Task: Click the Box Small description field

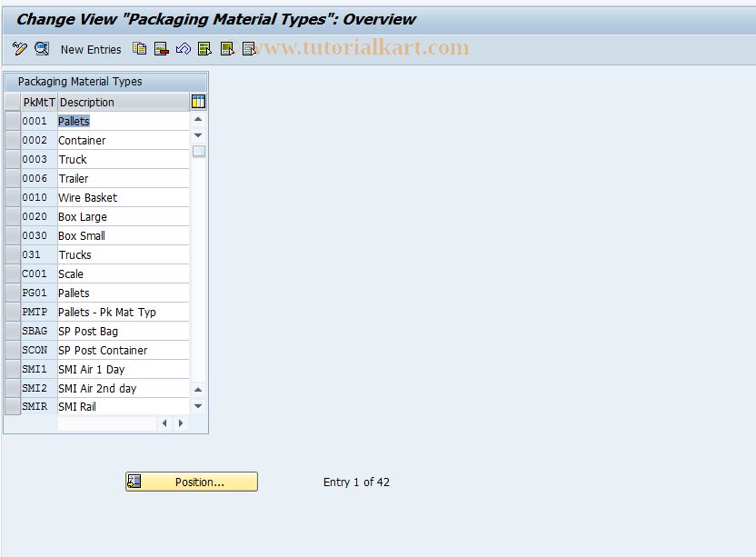Action: pos(124,236)
